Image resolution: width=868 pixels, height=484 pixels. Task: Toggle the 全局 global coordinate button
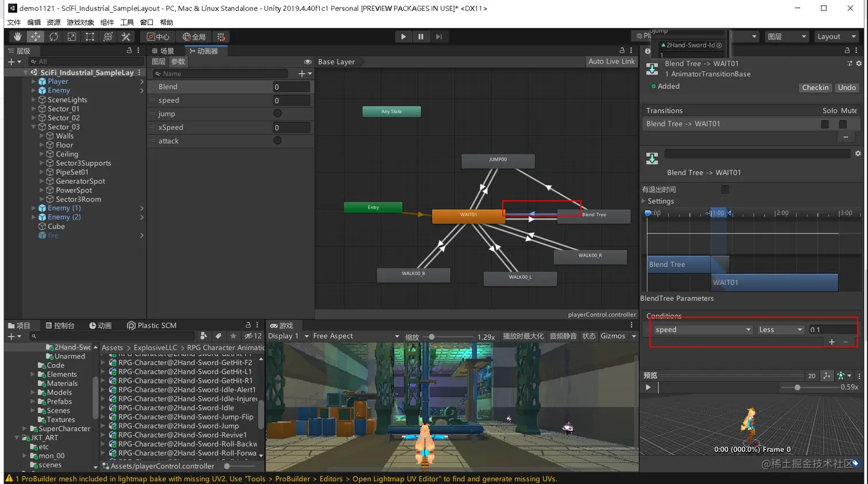tap(194, 37)
